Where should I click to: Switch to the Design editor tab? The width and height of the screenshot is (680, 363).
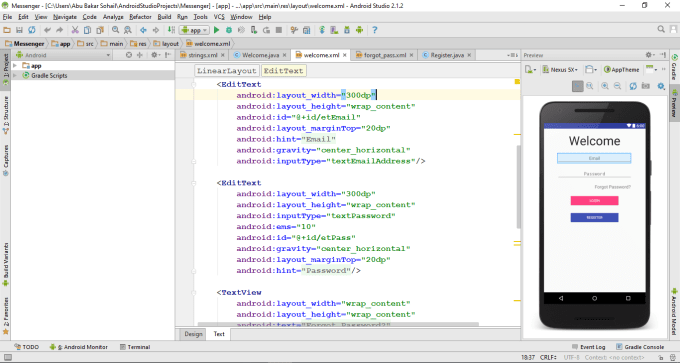click(x=193, y=334)
